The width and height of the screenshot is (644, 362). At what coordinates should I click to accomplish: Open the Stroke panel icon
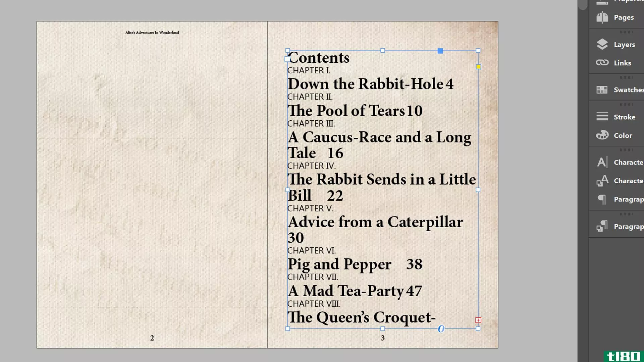[602, 116]
